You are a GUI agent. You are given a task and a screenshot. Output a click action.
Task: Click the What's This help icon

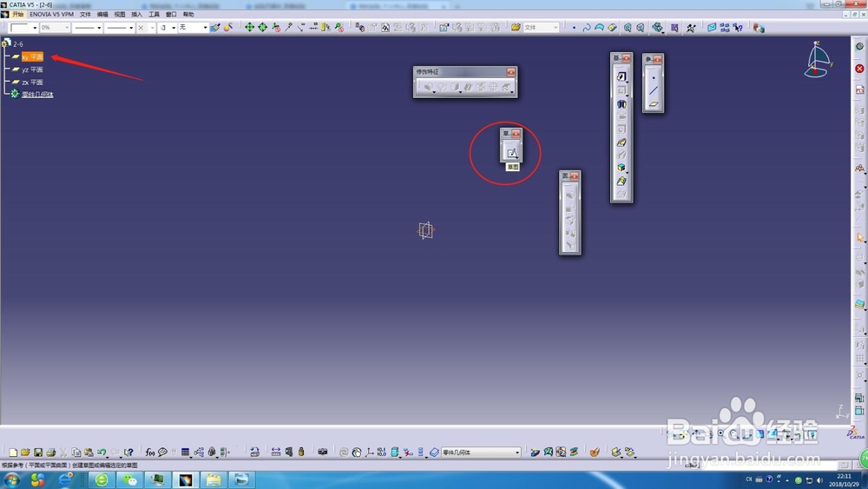tap(128, 453)
